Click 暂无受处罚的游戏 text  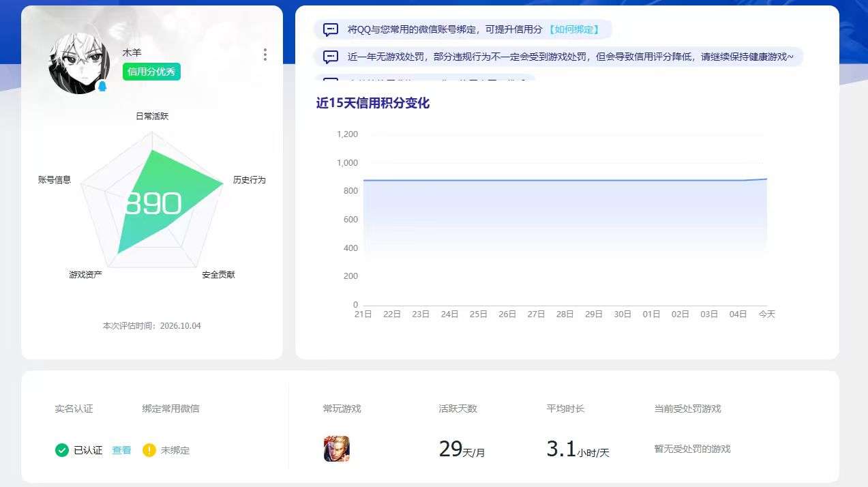point(692,449)
